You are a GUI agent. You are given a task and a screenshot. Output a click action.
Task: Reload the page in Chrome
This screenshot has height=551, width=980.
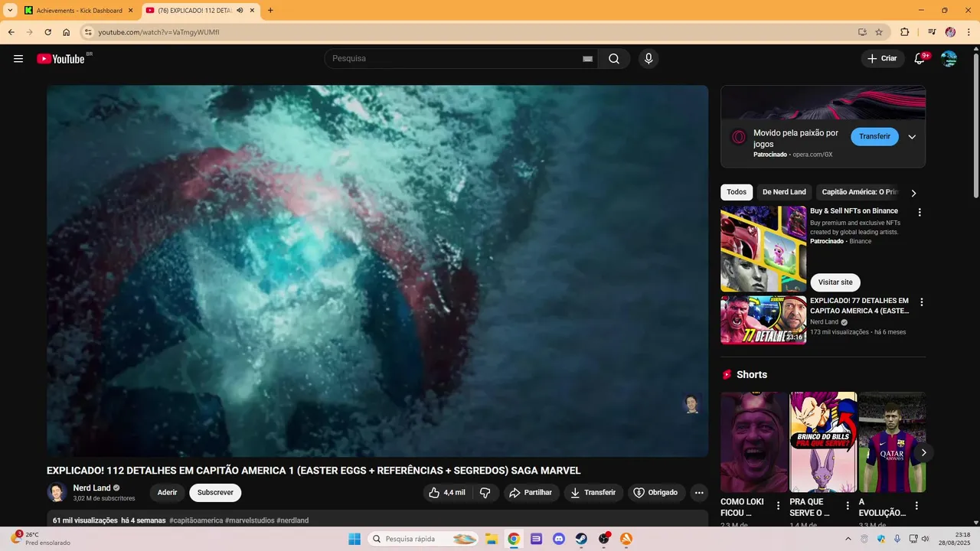pos(47,32)
